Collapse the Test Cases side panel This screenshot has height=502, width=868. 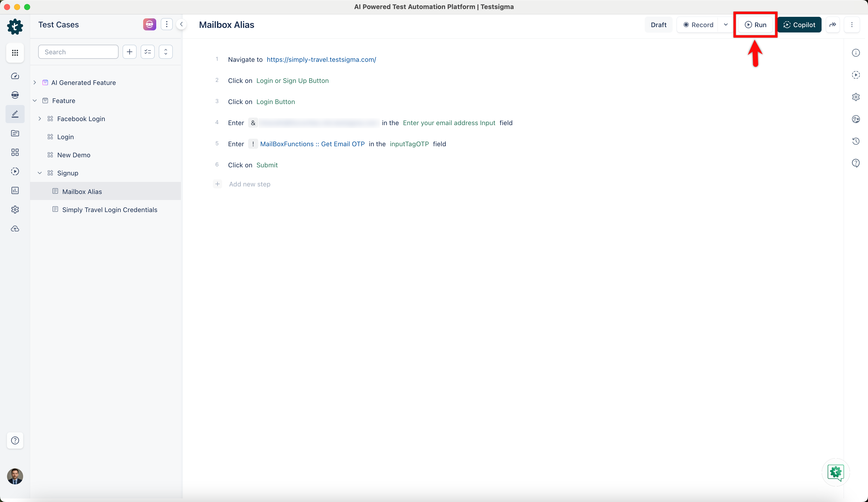click(181, 24)
